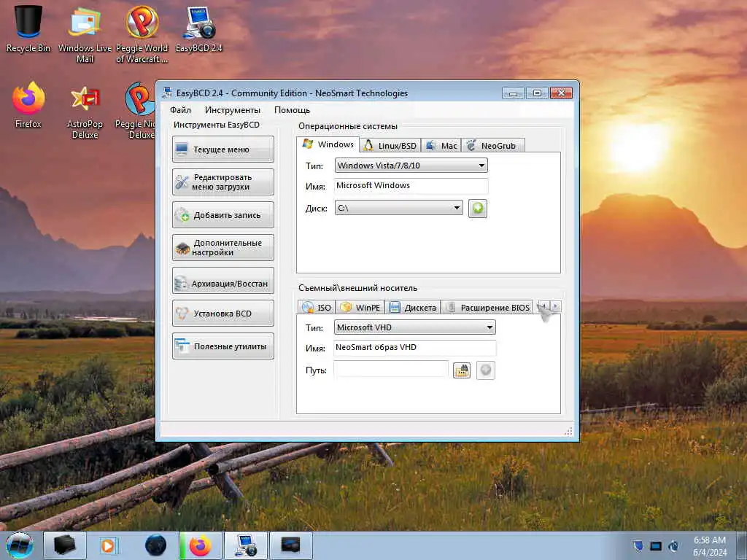Click the blue circular tray icon by clock
This screenshot has width=747, height=560.
tap(673, 545)
